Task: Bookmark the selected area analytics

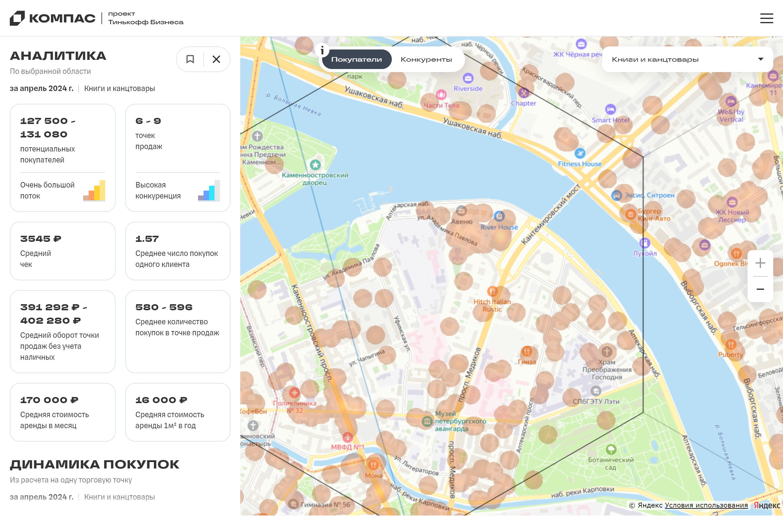Action: point(190,59)
